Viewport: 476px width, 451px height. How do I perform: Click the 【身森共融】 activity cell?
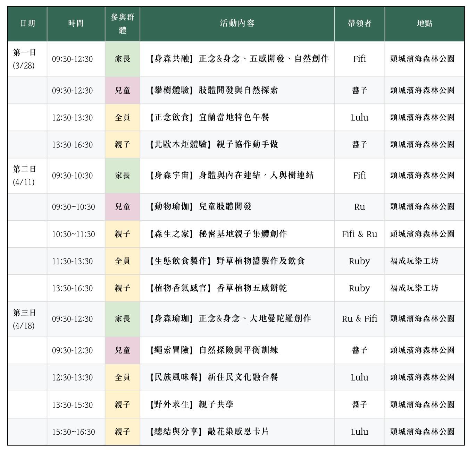pyautogui.click(x=239, y=59)
